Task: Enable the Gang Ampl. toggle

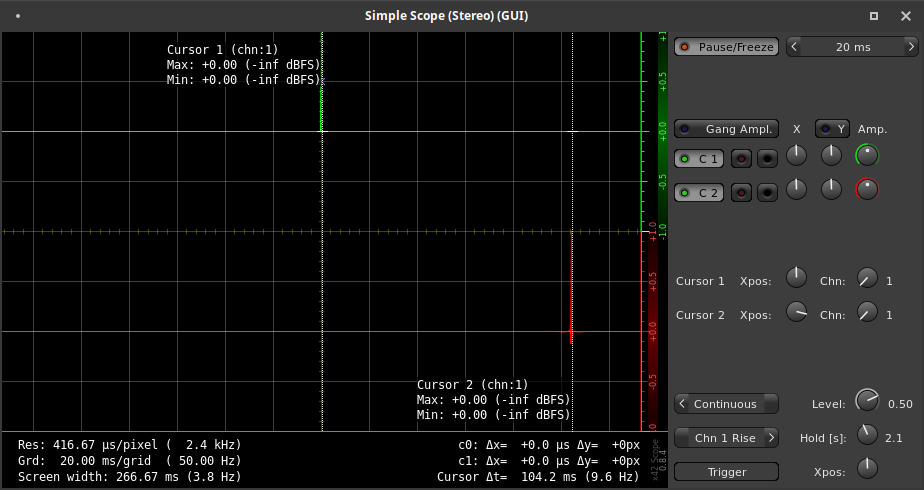Action: click(x=726, y=129)
